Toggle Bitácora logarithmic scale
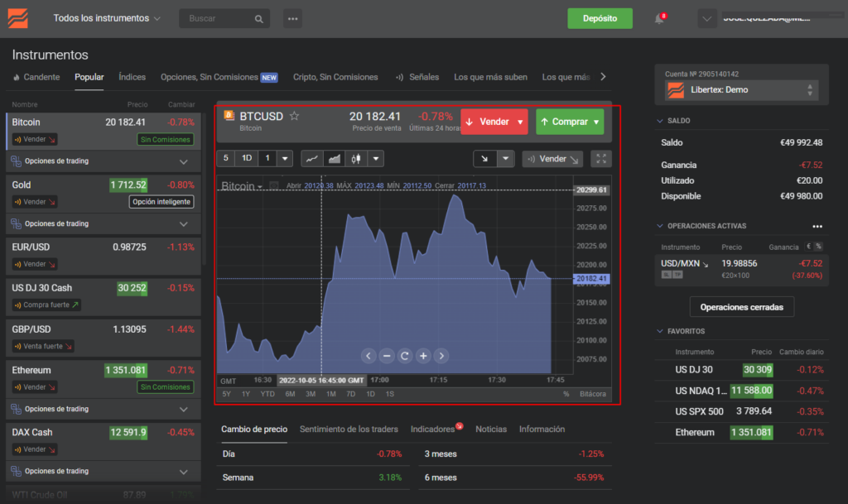 pyautogui.click(x=593, y=394)
